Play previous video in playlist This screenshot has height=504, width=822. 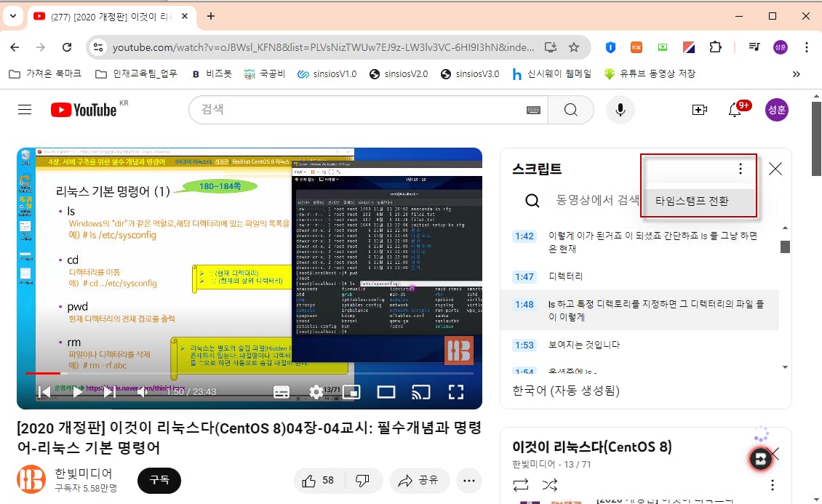tap(44, 392)
